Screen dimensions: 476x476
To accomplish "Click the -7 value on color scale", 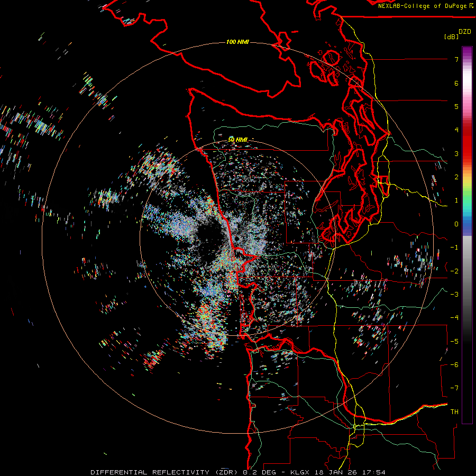I will (454, 388).
